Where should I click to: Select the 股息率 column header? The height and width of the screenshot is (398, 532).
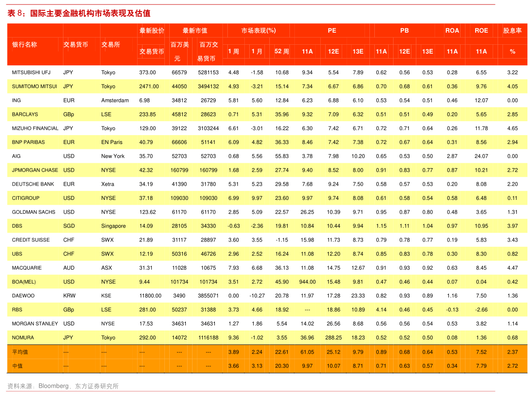point(512,30)
